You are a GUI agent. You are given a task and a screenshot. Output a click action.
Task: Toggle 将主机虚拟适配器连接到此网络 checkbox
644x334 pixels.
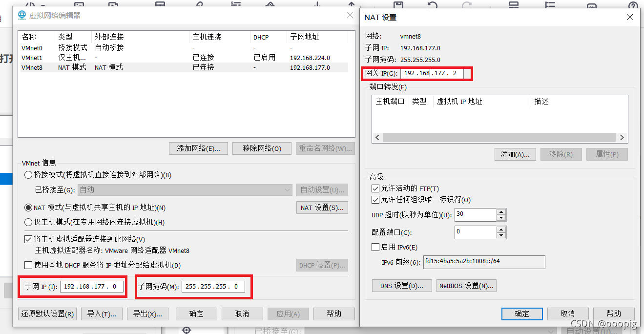(28, 239)
